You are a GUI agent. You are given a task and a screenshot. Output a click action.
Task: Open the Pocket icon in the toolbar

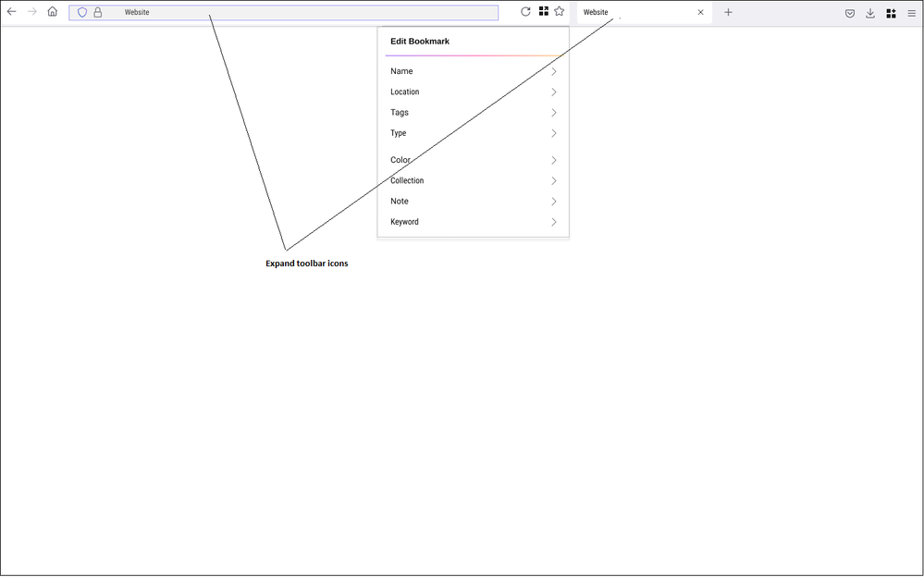pos(850,13)
